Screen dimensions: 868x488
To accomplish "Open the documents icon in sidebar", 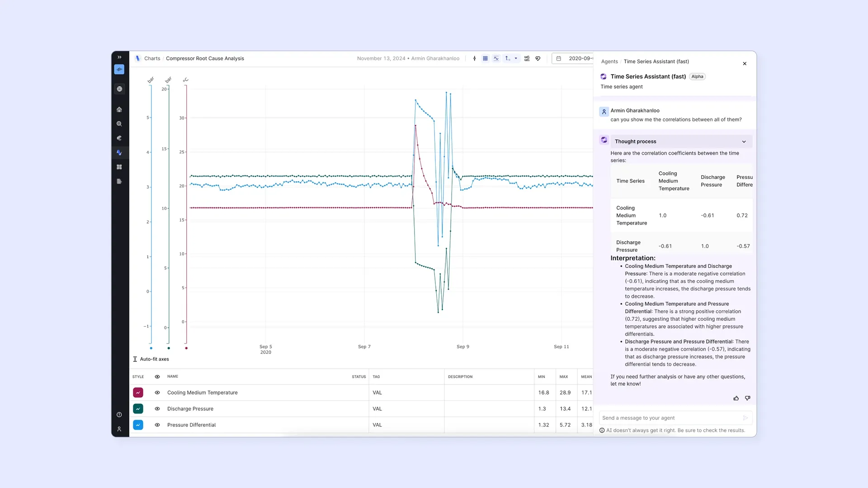I will [119, 182].
